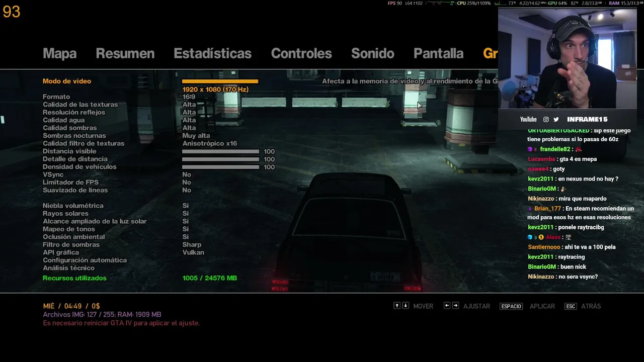Select Configuración automática
The width and height of the screenshot is (644, 362).
coord(85,260)
